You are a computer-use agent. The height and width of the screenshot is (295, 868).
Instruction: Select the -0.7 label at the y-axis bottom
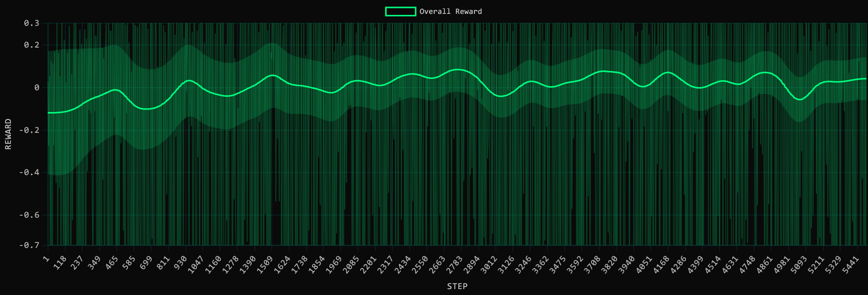pyautogui.click(x=29, y=245)
